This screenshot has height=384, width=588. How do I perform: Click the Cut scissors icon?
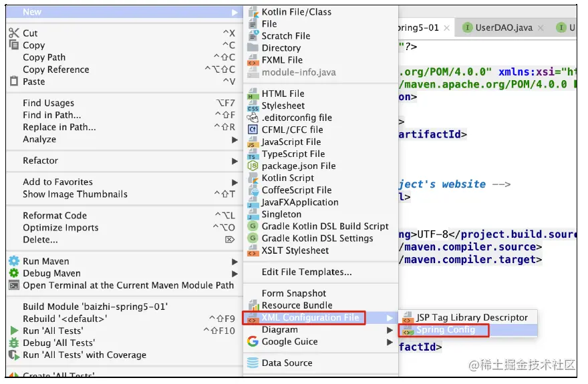(x=14, y=33)
